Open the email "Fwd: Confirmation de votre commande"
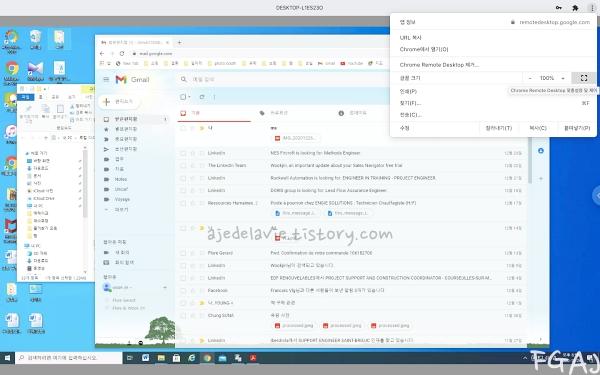Screen dimensions: 600x375 click(321, 253)
